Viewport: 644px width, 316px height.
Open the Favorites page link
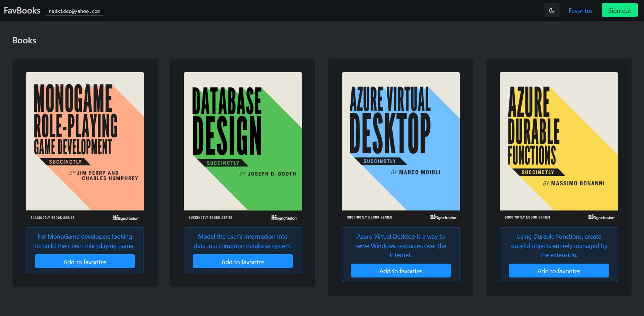[x=580, y=11]
